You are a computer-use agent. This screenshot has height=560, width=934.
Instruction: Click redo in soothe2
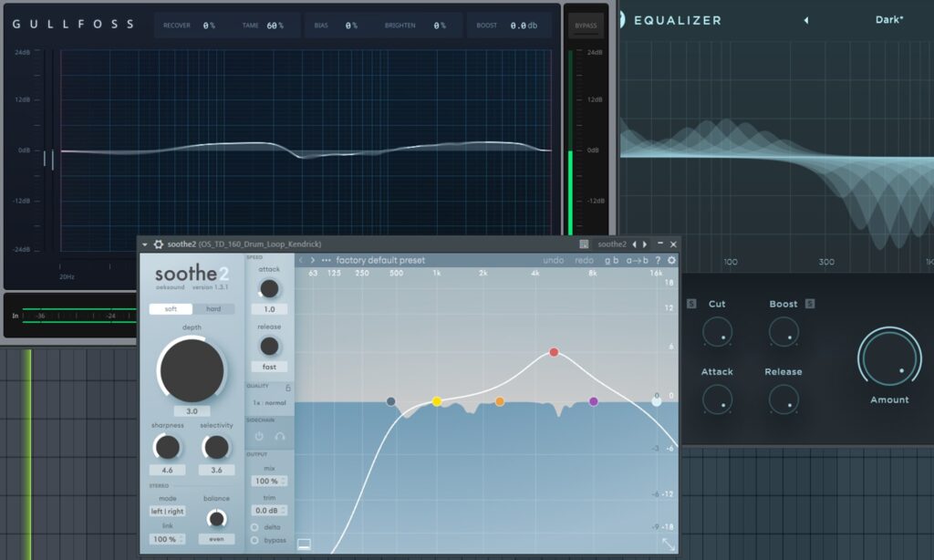coord(584,260)
